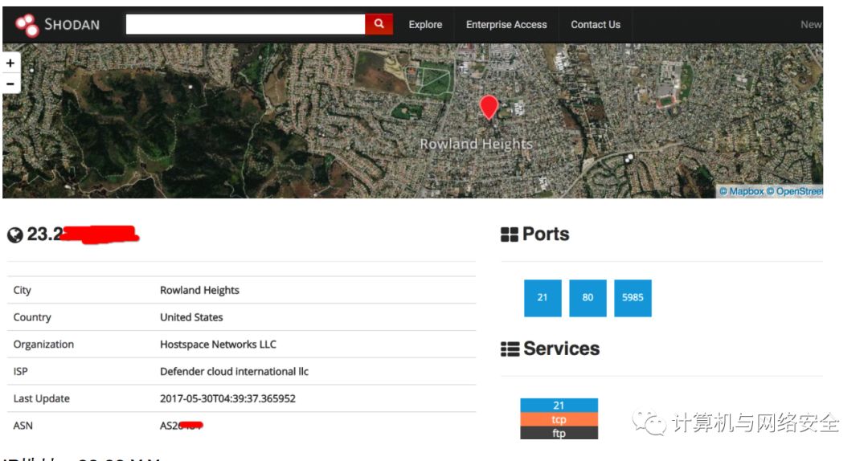Click the Ports grid icon
The image size is (868, 461).
(x=510, y=235)
